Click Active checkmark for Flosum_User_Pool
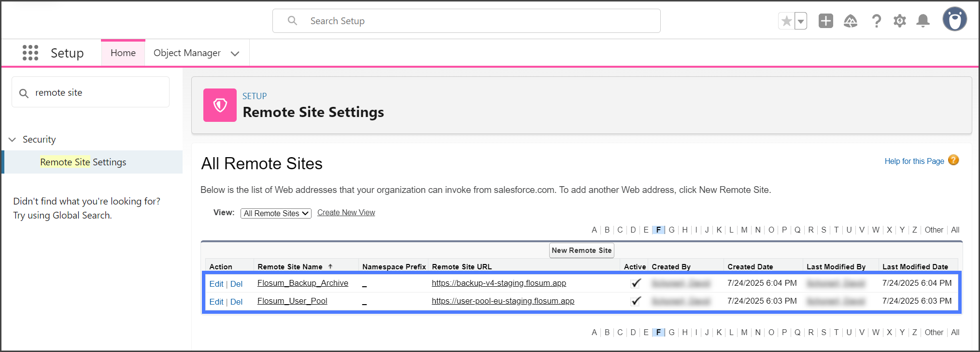This screenshot has width=980, height=352. point(636,301)
